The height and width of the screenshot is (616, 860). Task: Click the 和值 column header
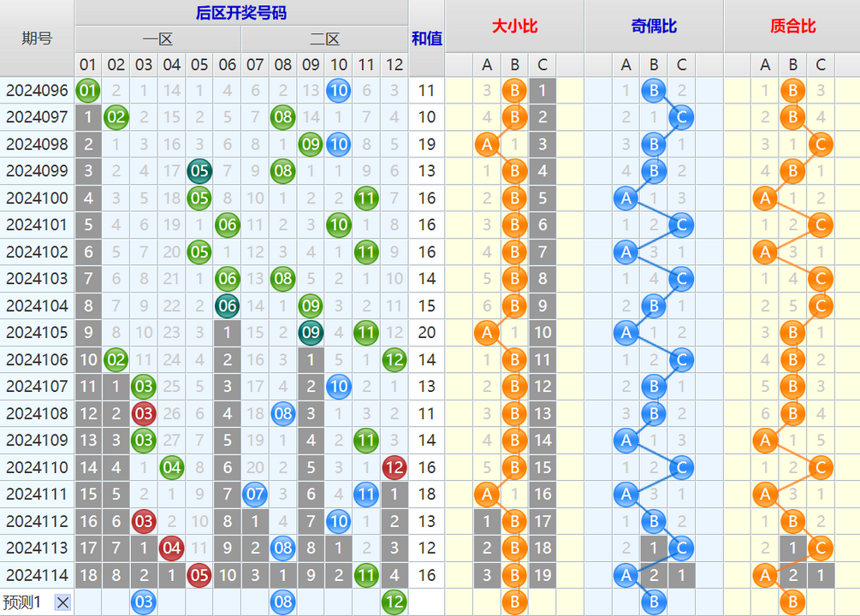coord(427,38)
